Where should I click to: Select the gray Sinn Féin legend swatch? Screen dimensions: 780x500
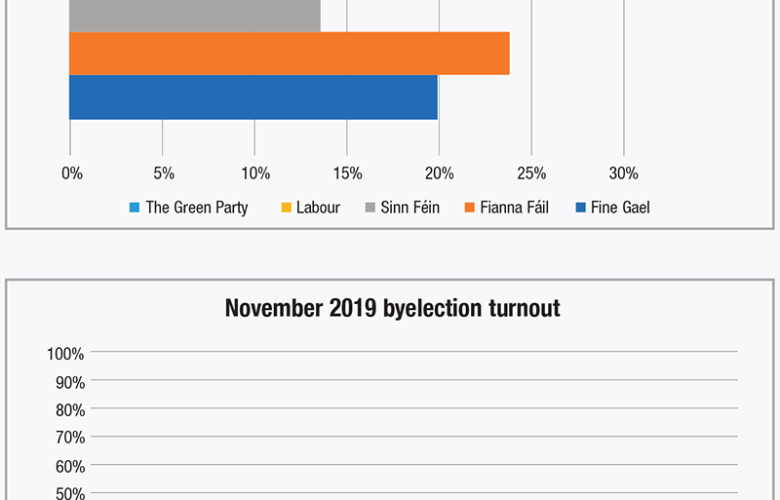click(x=370, y=208)
